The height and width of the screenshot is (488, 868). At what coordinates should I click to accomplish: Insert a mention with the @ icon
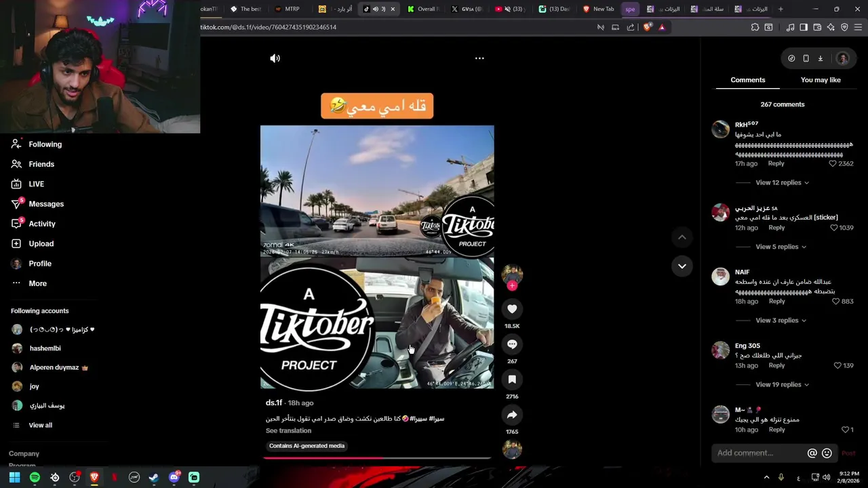click(812, 453)
